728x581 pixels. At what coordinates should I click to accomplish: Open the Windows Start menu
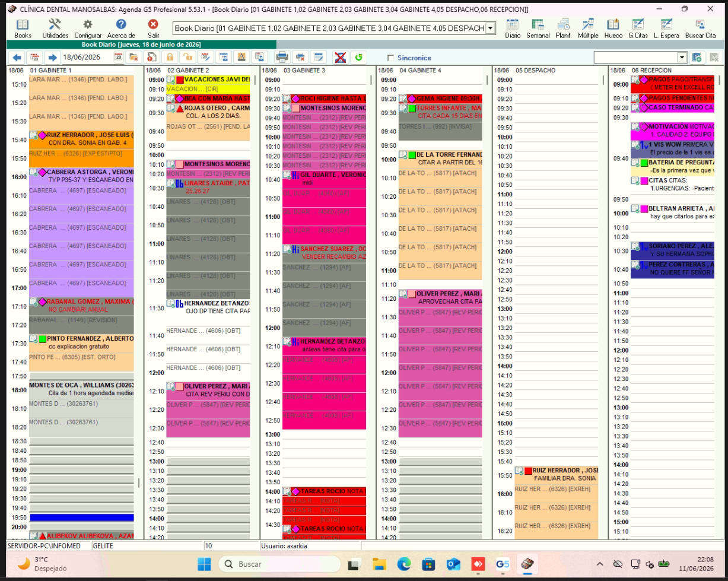pyautogui.click(x=204, y=564)
